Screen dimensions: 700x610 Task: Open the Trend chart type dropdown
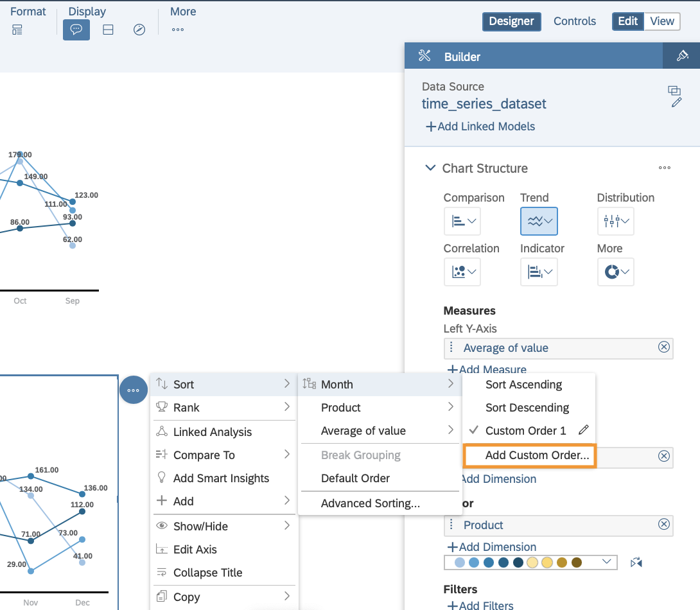[x=538, y=221]
